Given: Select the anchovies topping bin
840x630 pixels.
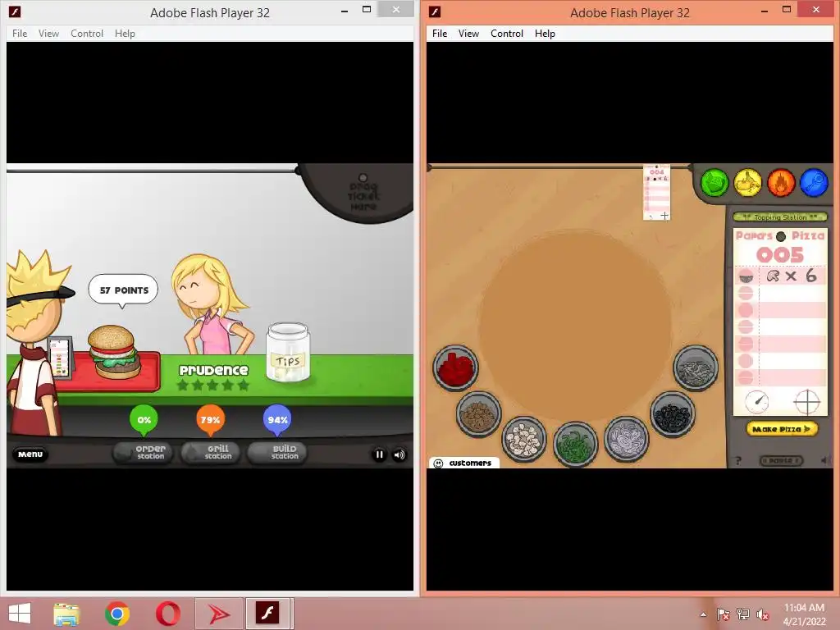Looking at the screenshot, I should (x=696, y=368).
